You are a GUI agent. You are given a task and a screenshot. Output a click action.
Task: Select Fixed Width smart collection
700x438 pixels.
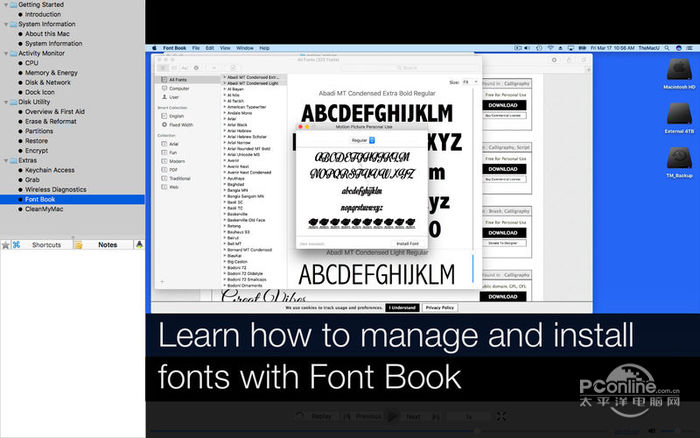[x=181, y=125]
